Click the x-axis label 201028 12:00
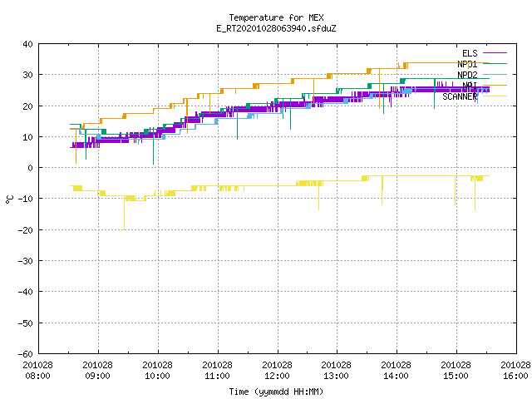Image resolution: width=532 pixels, height=399 pixels. tap(277, 371)
